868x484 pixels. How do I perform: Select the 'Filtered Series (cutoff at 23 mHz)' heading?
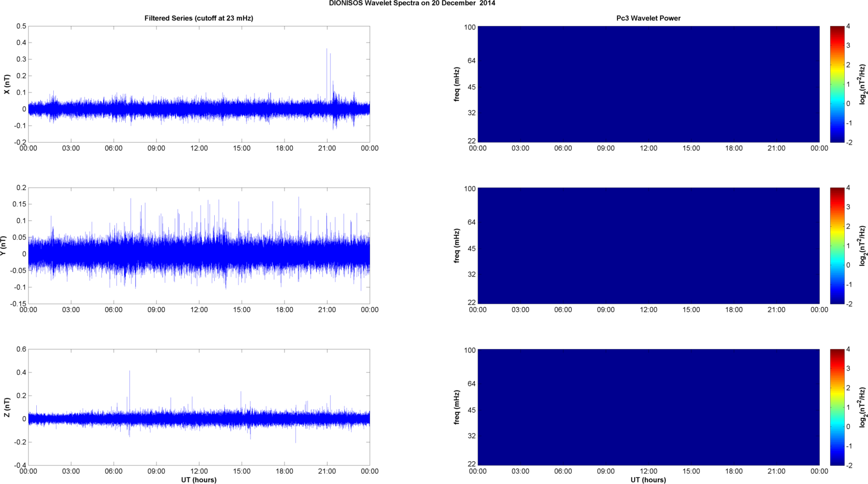point(199,18)
